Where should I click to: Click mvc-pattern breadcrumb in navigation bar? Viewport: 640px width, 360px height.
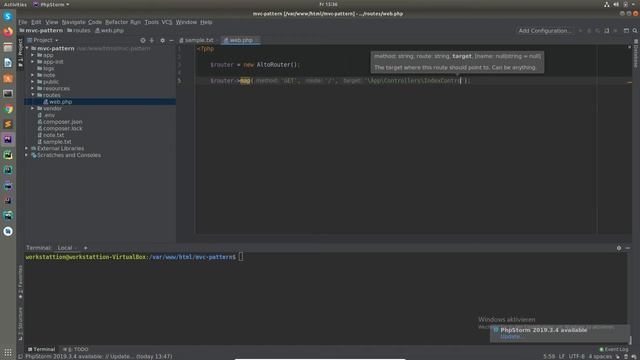(41, 31)
